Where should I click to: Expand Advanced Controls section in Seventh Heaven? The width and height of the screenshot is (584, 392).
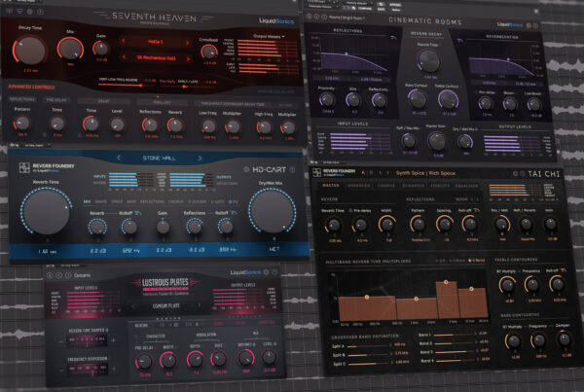pos(32,87)
